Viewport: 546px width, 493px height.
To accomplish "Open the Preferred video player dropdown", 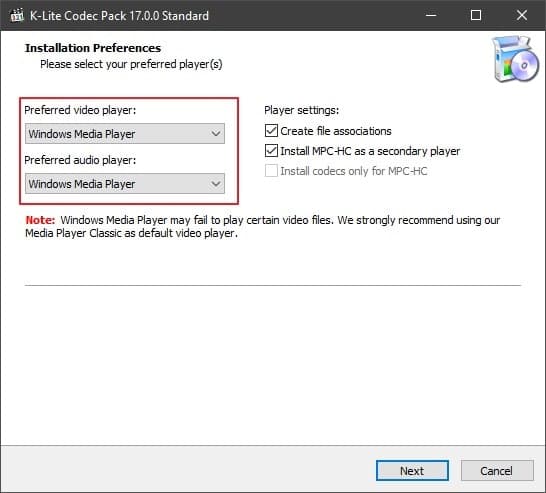I will coord(125,133).
